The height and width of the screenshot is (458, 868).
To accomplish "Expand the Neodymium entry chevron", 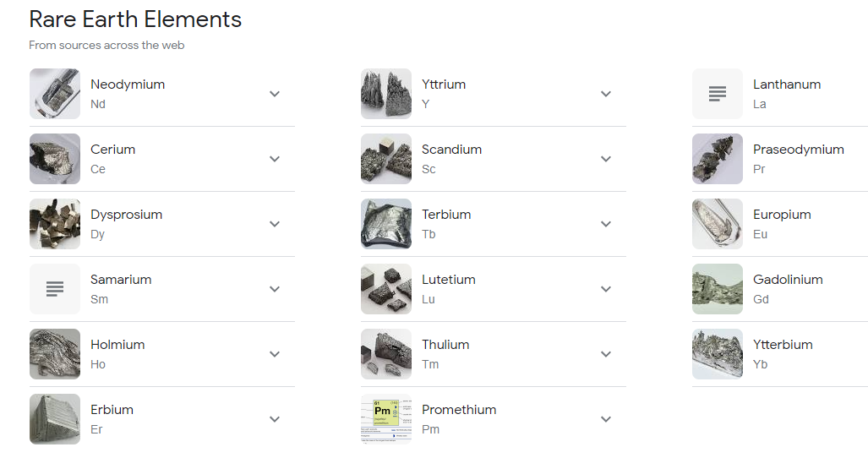I will pos(275,94).
